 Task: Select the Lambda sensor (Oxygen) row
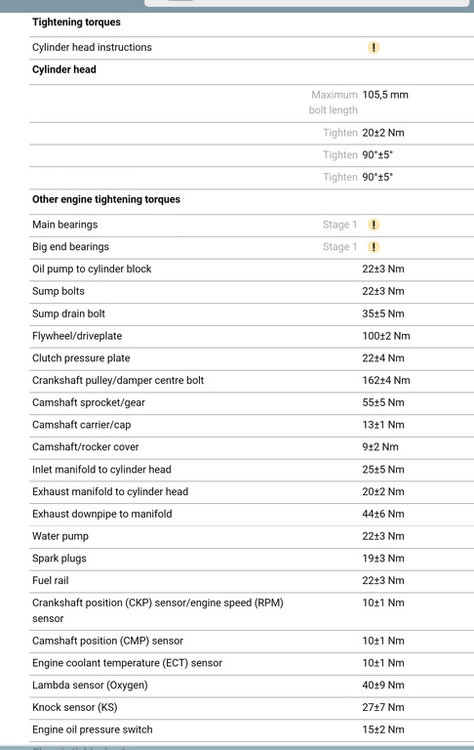click(252, 685)
